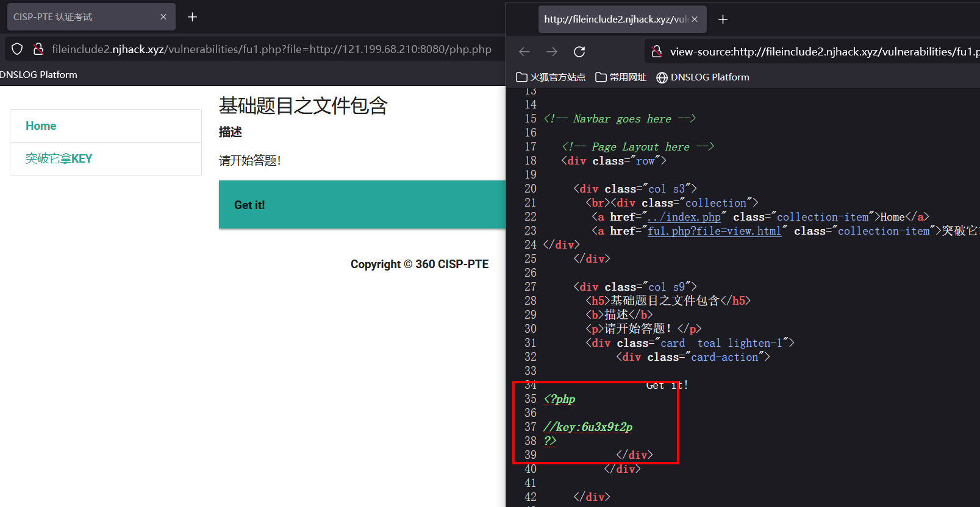Click the insecure connection lock icon in left window
The height and width of the screenshot is (507, 980).
click(38, 49)
